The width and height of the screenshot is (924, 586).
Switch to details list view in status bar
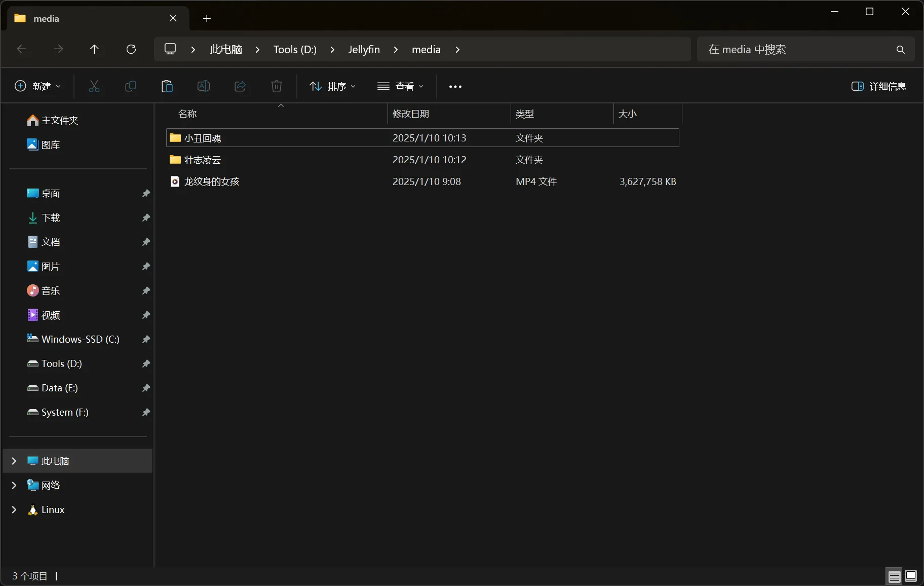point(894,576)
